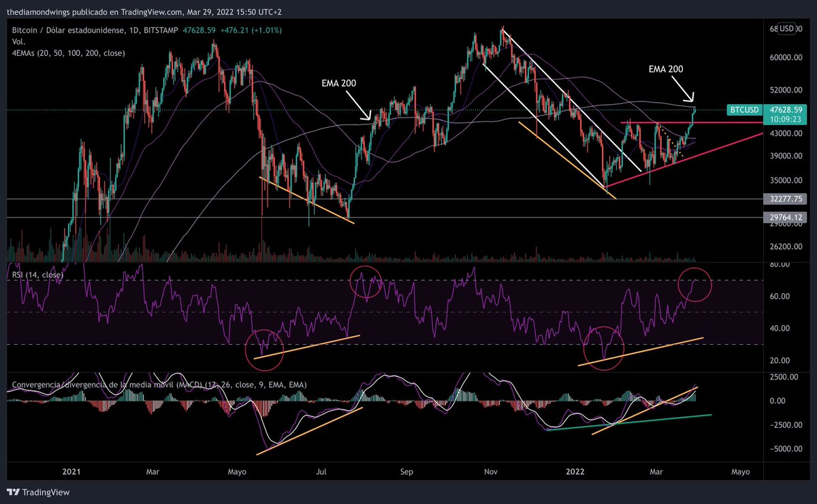Screen dimensions: 817x504
Task: Click the 35000.00 price axis label
Action: pos(785,180)
